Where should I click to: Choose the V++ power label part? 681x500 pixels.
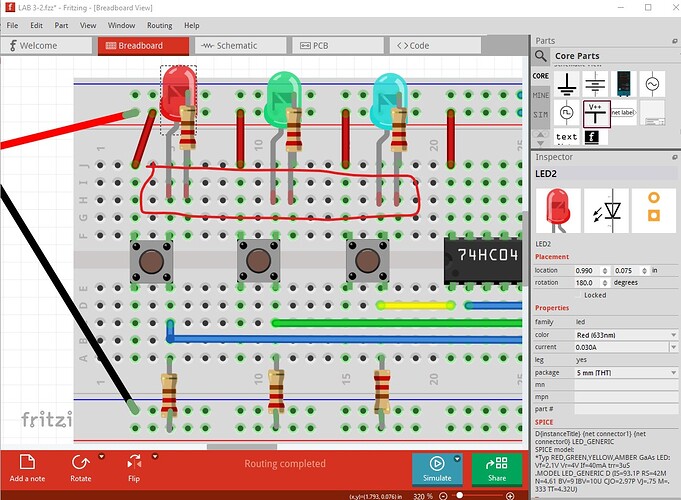coord(596,112)
